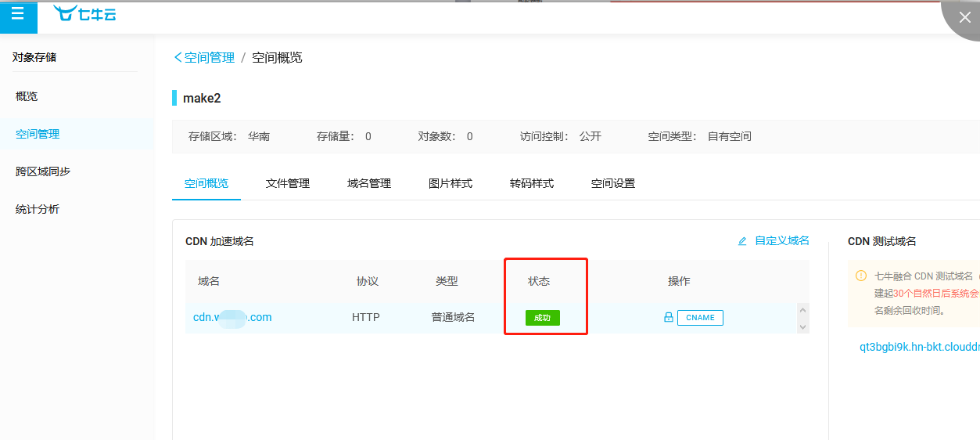The height and width of the screenshot is (440, 980).
Task: Click 空间管理 breadcrumb link
Action: click(210, 57)
